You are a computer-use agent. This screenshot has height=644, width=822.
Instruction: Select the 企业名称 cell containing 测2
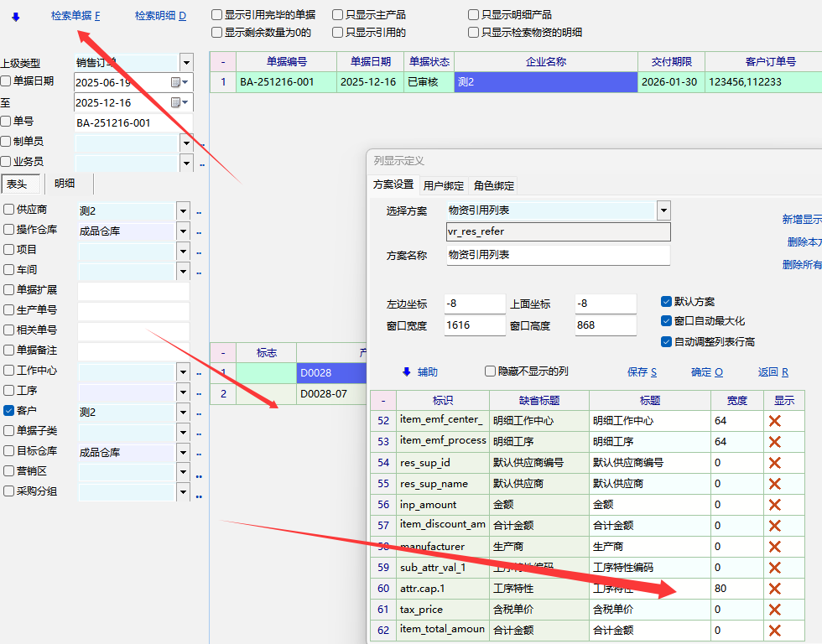(x=545, y=82)
